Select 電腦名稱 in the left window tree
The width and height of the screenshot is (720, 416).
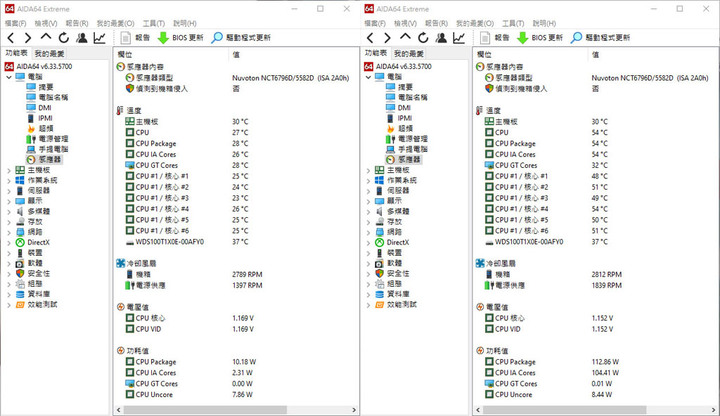tap(53, 97)
